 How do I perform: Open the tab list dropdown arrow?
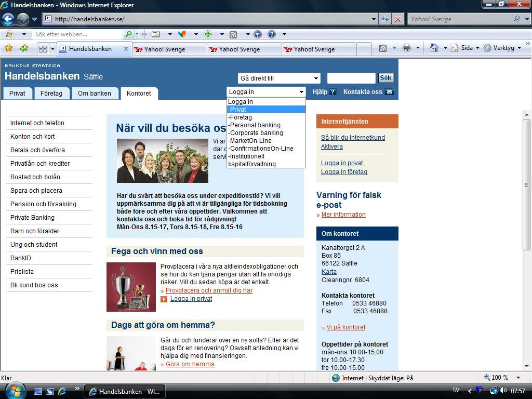click(x=52, y=49)
